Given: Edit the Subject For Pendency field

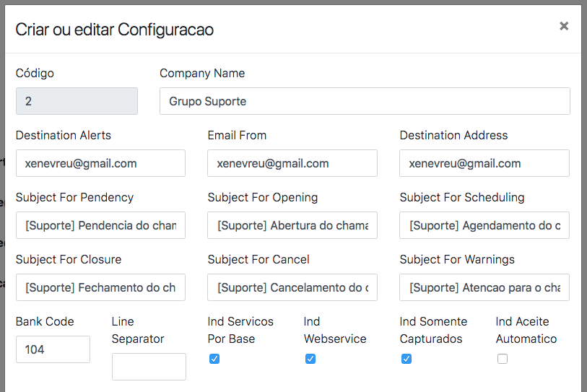Looking at the screenshot, I should (x=100, y=225).
